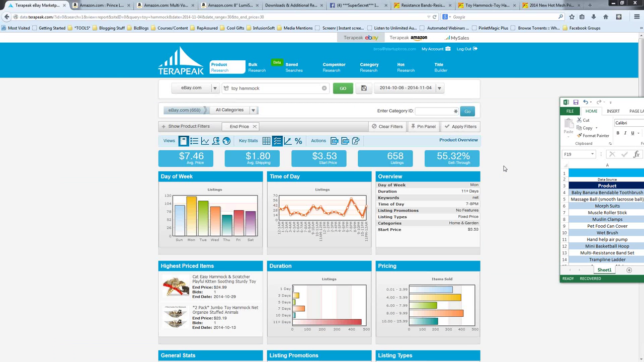
Task: Toggle bold formatting in Excel
Action: tap(618, 133)
